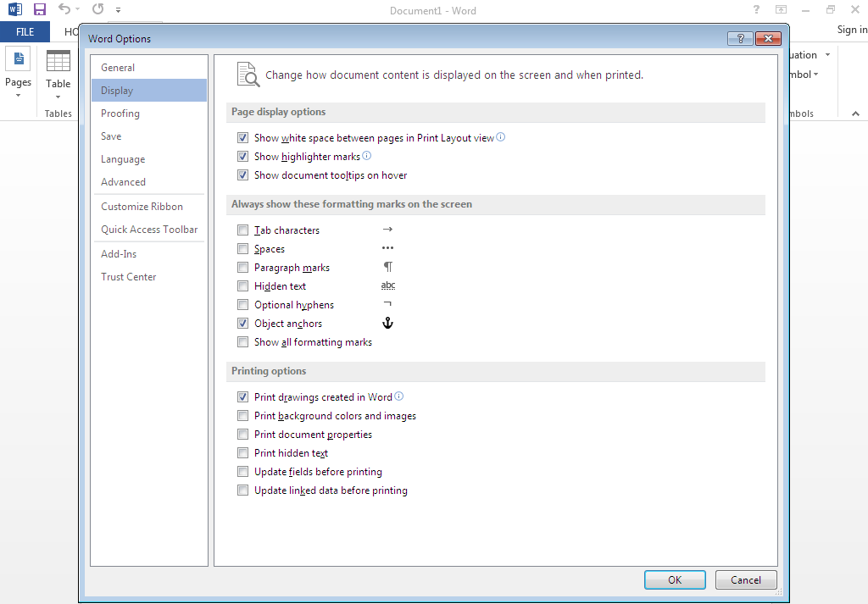
Task: Click the Word Options dialog help button
Action: [740, 38]
